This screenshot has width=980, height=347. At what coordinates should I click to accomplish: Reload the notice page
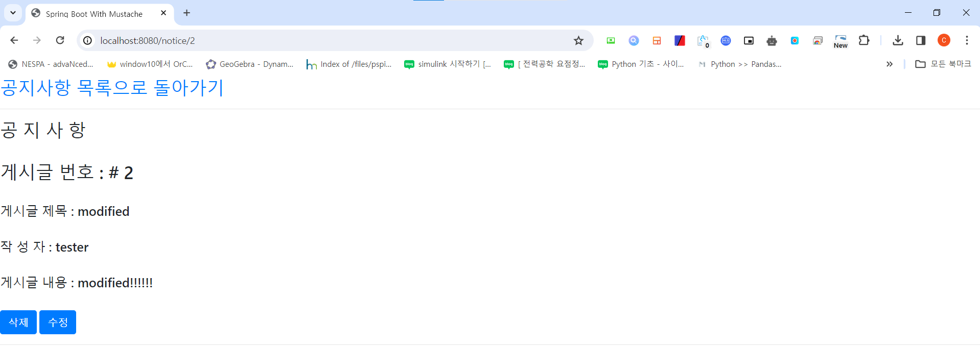[60, 40]
